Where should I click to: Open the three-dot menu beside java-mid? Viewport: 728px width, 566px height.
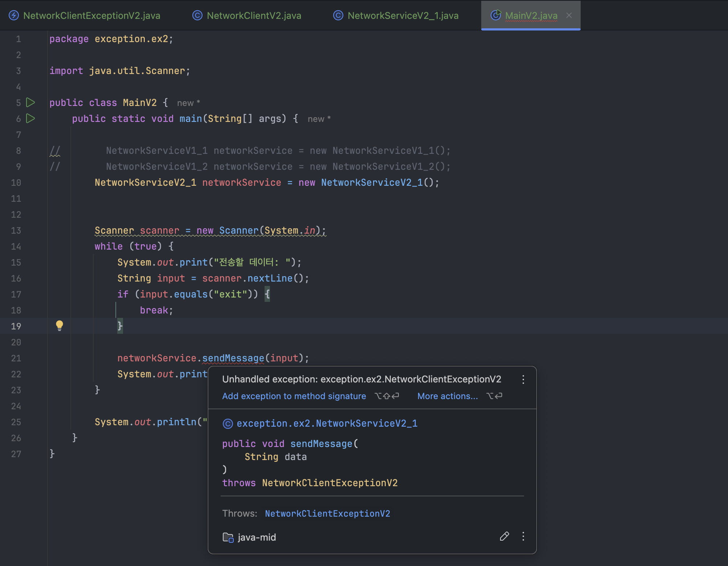pos(523,537)
